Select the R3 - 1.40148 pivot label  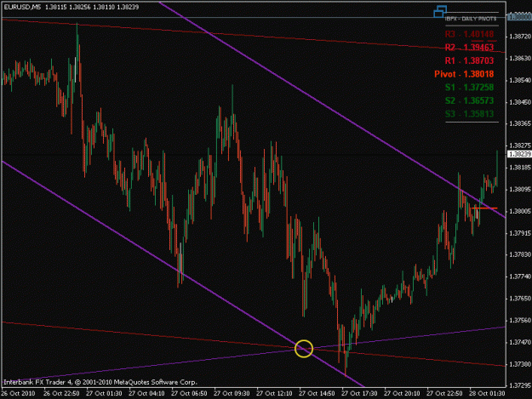469,34
